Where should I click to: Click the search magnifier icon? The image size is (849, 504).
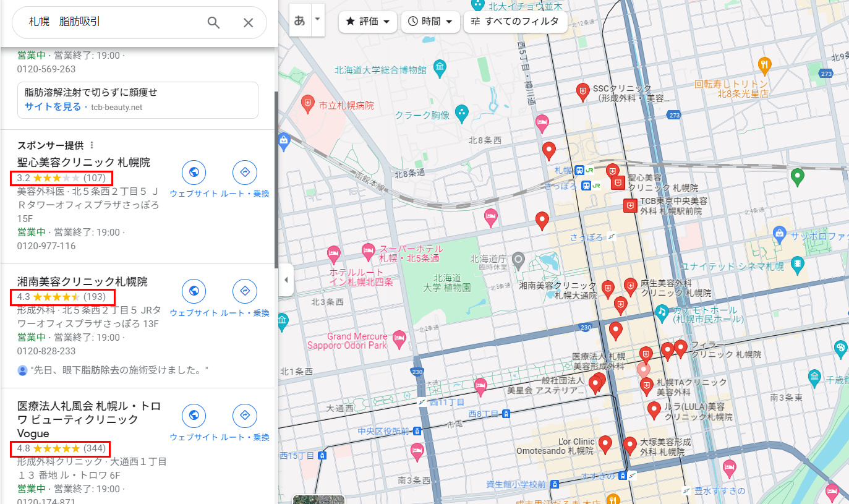213,23
